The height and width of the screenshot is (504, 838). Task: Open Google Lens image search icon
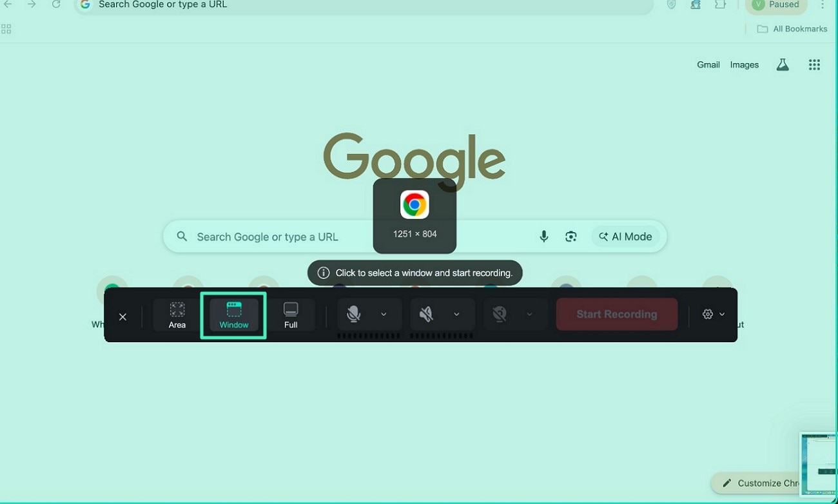[571, 237]
